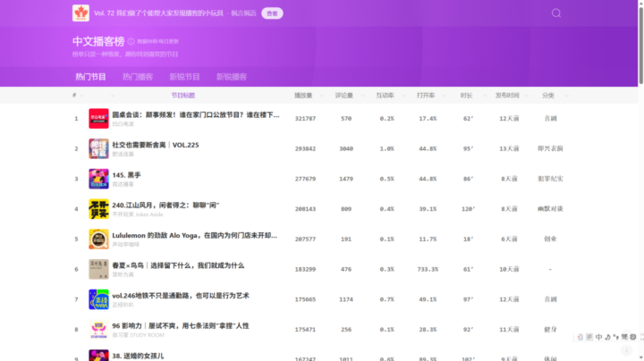Switch to the 热门播客 tab
The width and height of the screenshot is (644, 361).
pos(138,77)
